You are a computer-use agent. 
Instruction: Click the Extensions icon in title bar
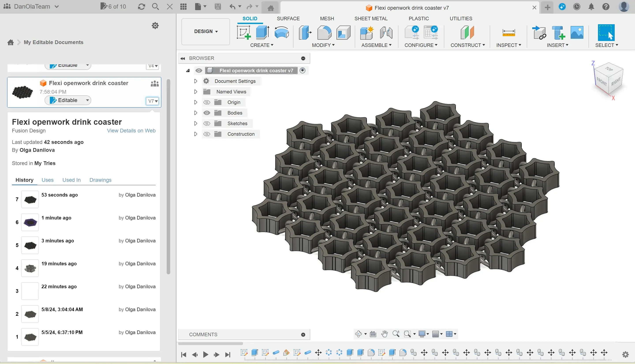click(x=562, y=7)
